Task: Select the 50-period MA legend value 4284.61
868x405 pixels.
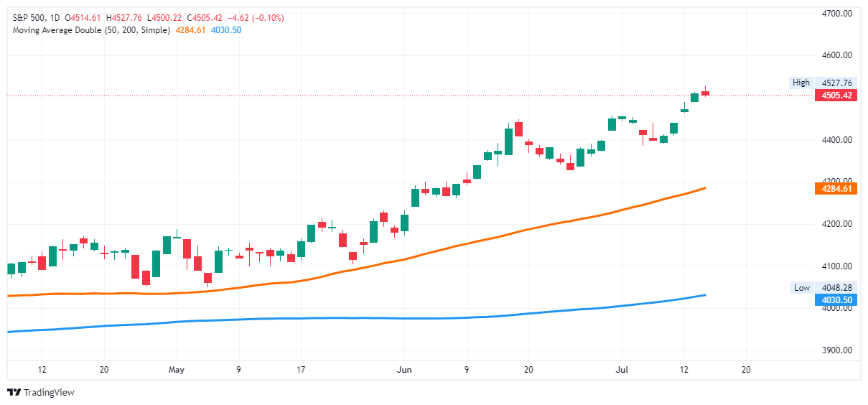Action: click(191, 30)
